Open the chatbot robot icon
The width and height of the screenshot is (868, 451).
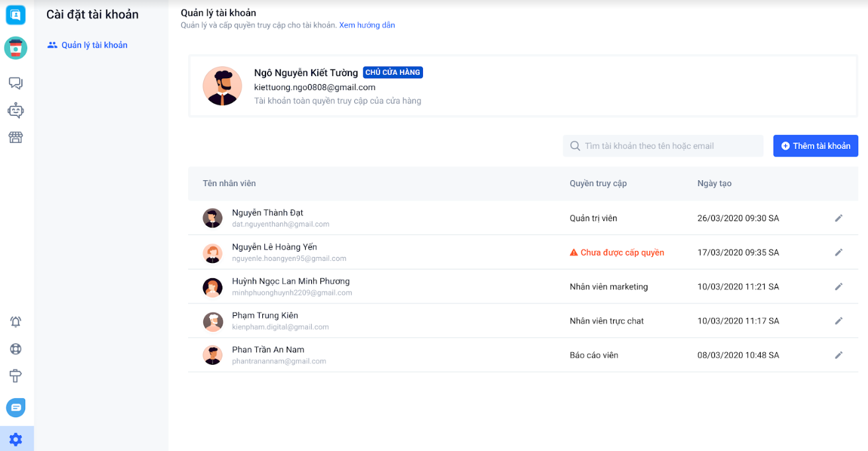[16, 110]
